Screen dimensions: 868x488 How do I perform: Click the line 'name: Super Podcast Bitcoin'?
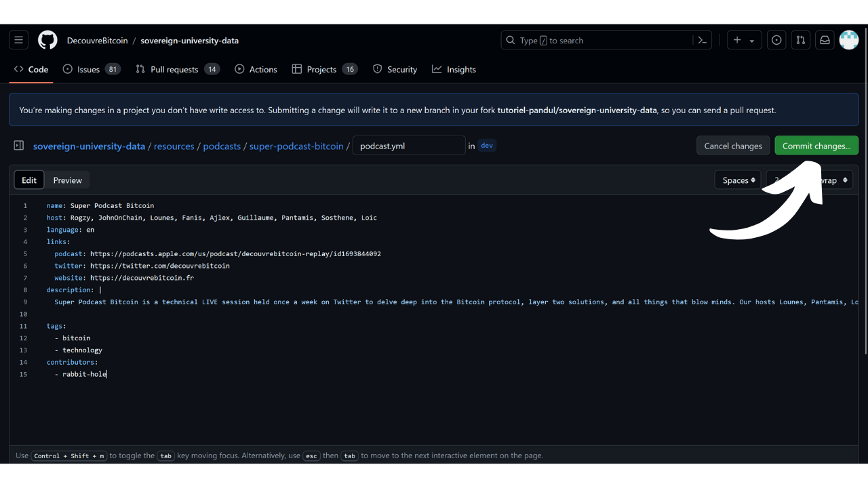point(100,205)
